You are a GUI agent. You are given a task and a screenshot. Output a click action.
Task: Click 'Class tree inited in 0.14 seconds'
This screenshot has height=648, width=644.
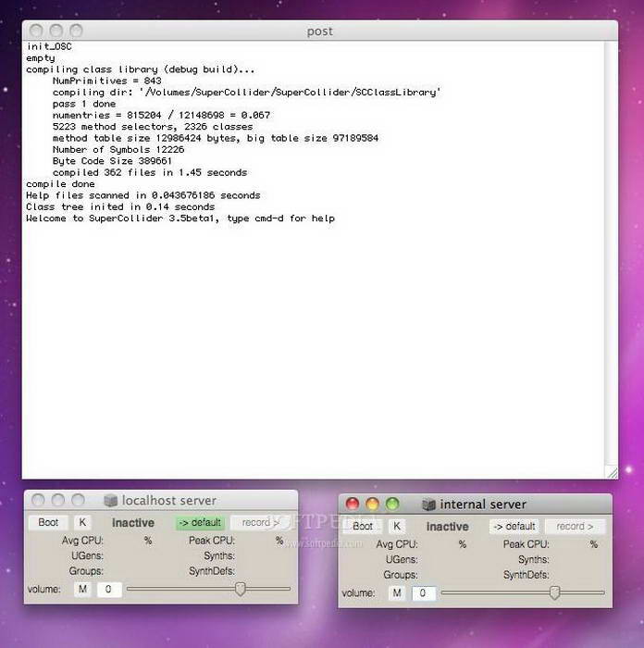(x=120, y=206)
